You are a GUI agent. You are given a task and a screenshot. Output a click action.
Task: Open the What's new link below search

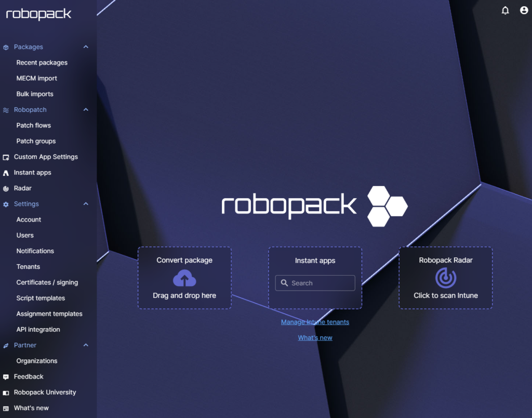[x=315, y=337]
